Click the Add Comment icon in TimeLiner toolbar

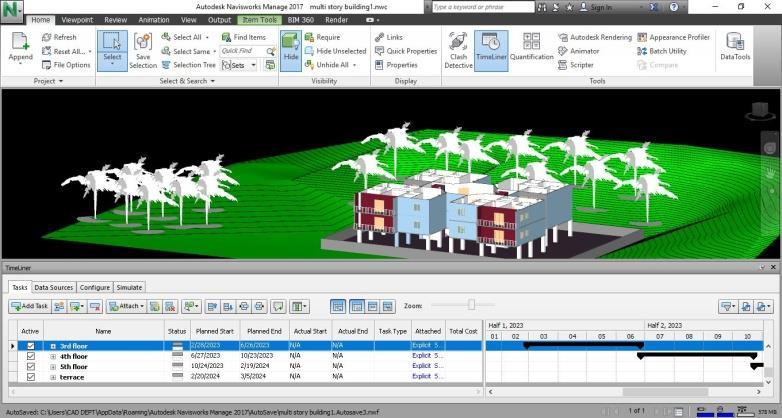278,306
